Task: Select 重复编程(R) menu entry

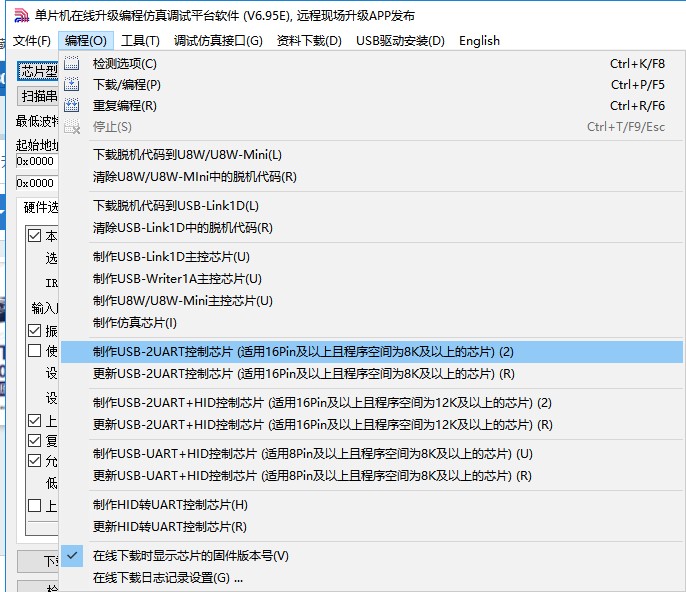Action: [x=372, y=105]
